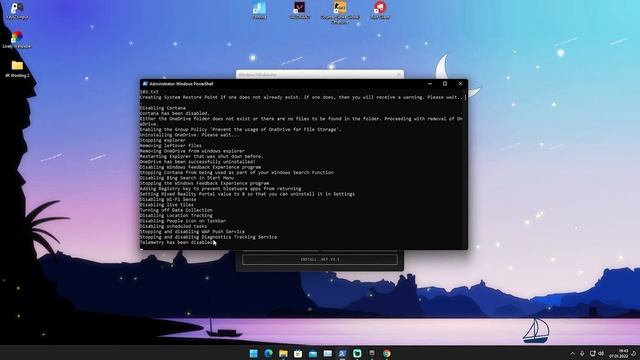This screenshot has height=360, width=640.
Task: Open File Explorer from the taskbar
Action: click(x=283, y=353)
